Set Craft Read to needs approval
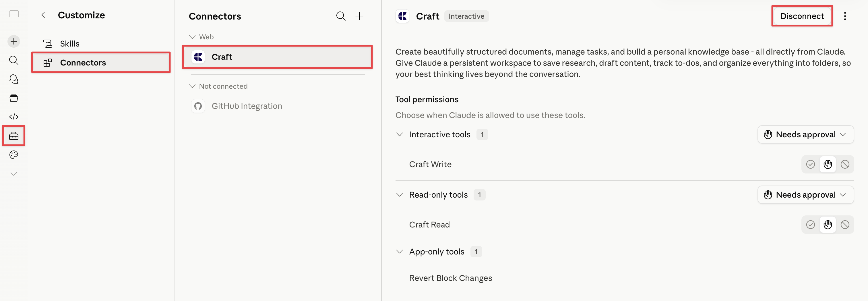The height and width of the screenshot is (301, 868). click(x=828, y=225)
